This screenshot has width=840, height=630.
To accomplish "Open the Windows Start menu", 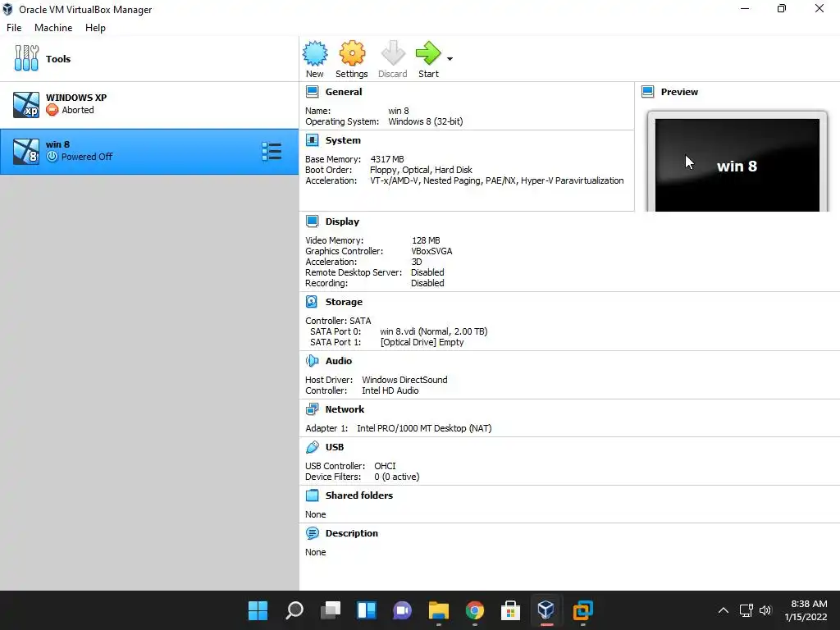I will tap(258, 610).
